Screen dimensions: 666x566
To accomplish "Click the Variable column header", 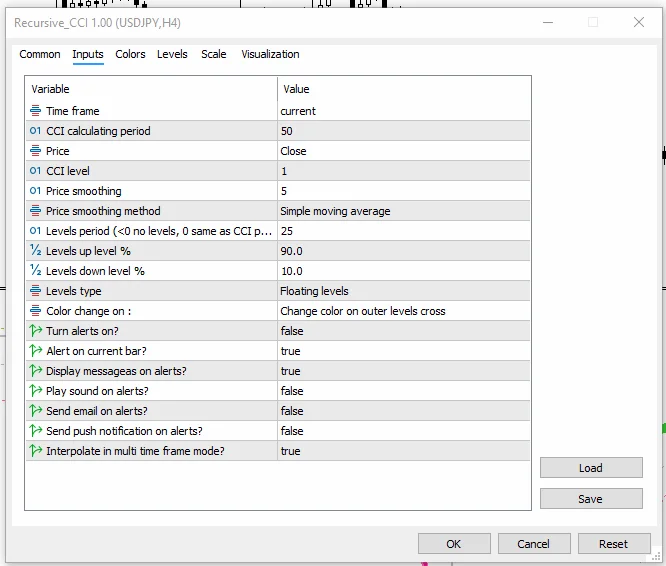I will (x=152, y=89).
